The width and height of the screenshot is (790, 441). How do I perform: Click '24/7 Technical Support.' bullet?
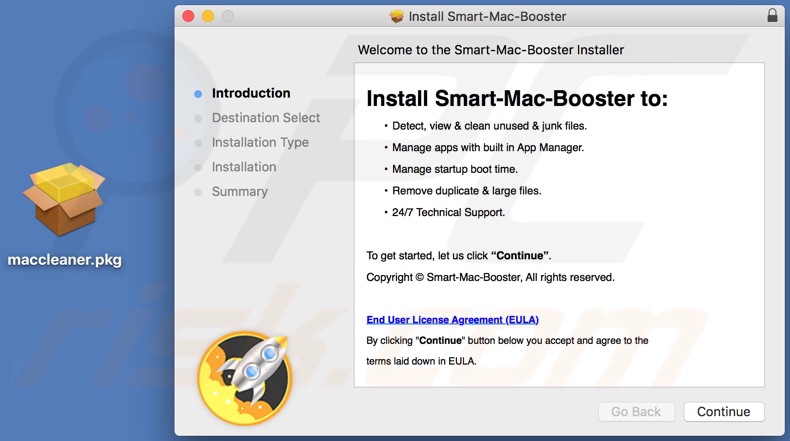[448, 213]
